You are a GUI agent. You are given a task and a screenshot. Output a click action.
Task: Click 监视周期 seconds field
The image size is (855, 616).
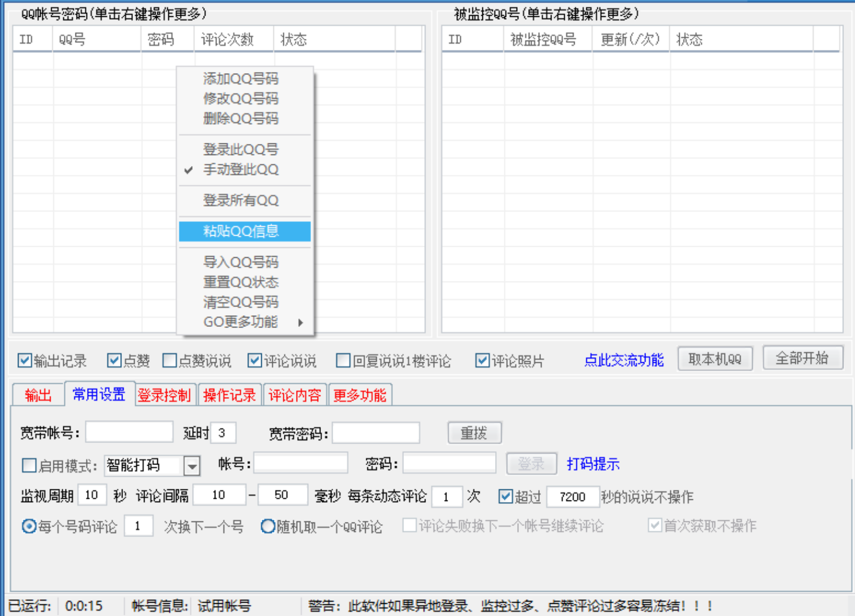[x=92, y=495]
